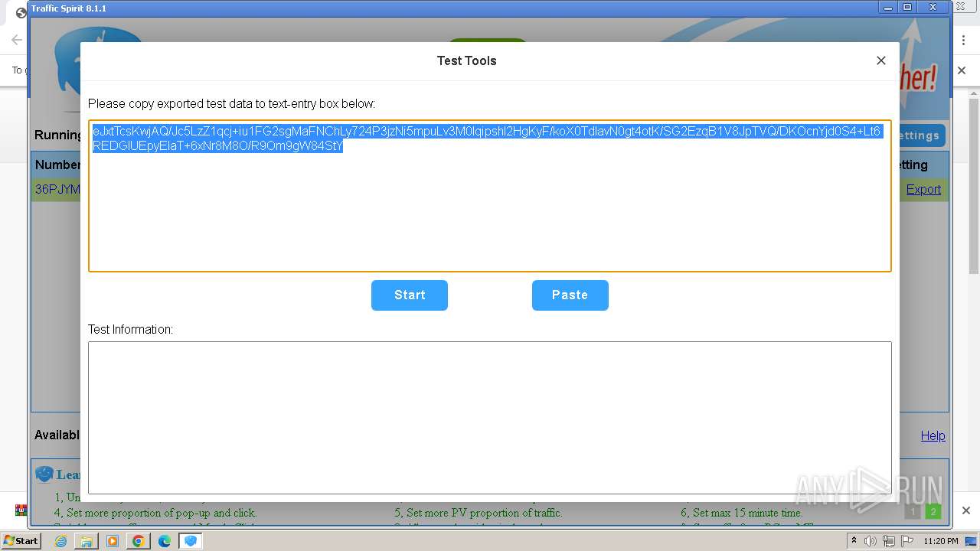Click the browser back arrow

point(16,40)
